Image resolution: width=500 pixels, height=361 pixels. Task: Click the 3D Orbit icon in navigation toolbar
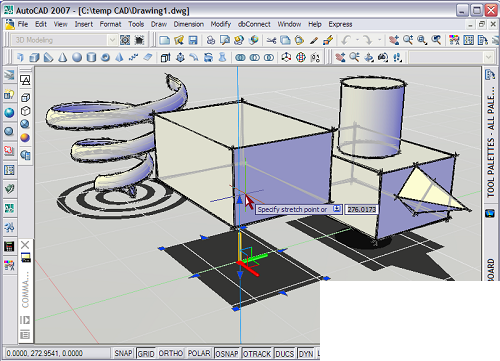[369, 57]
